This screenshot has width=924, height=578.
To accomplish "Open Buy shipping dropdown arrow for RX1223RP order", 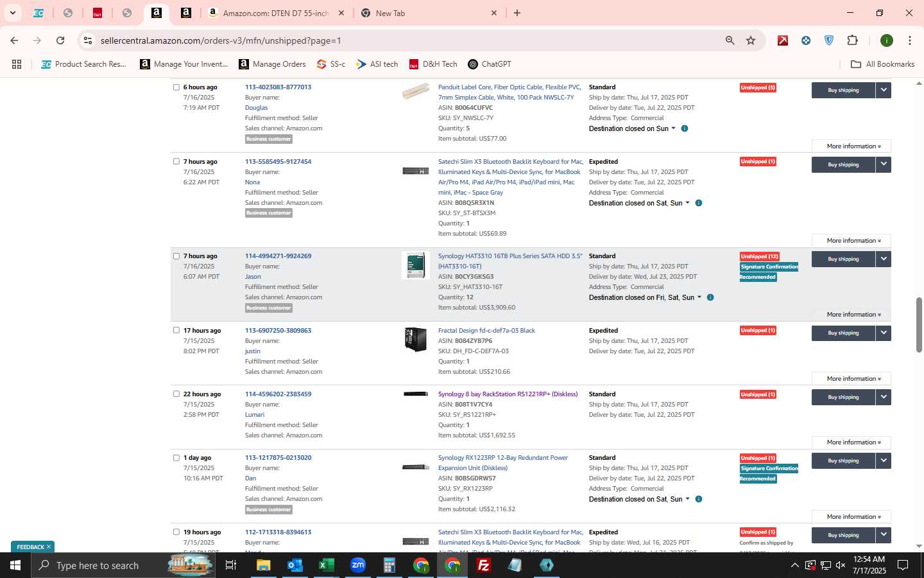I will tap(884, 460).
